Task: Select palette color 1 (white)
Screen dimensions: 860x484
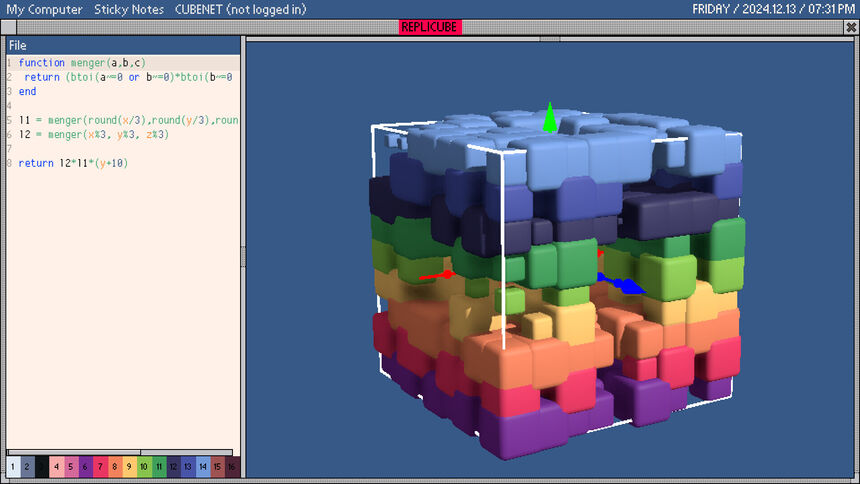Action: [13, 466]
